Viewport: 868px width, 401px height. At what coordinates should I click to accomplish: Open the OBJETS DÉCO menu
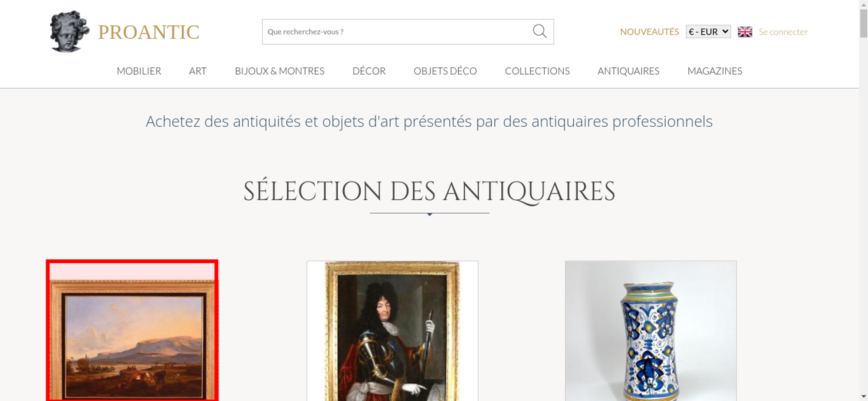point(445,71)
